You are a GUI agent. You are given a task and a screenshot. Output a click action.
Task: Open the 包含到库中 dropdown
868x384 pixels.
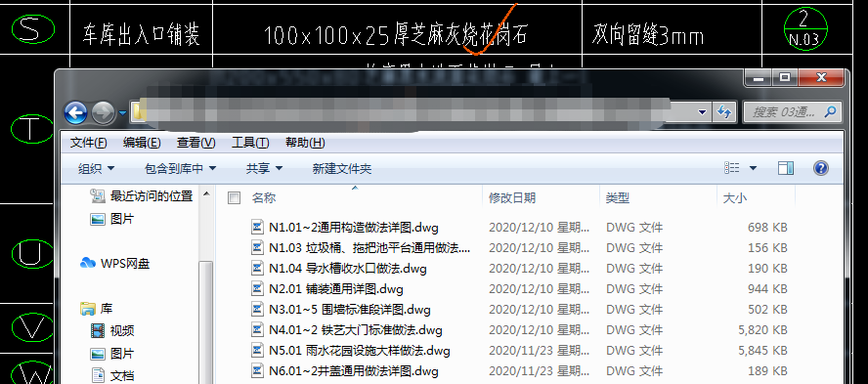point(180,169)
